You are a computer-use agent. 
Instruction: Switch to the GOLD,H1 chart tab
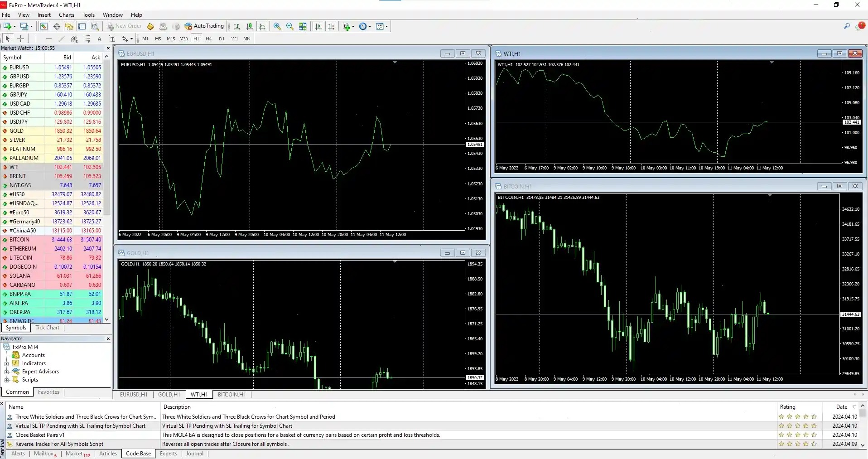click(x=169, y=394)
